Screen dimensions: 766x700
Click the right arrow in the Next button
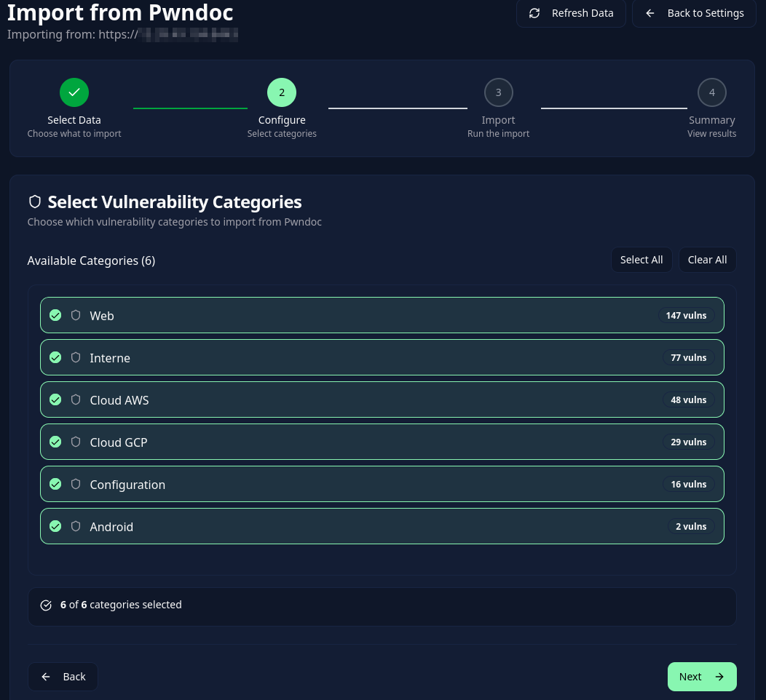click(x=719, y=677)
